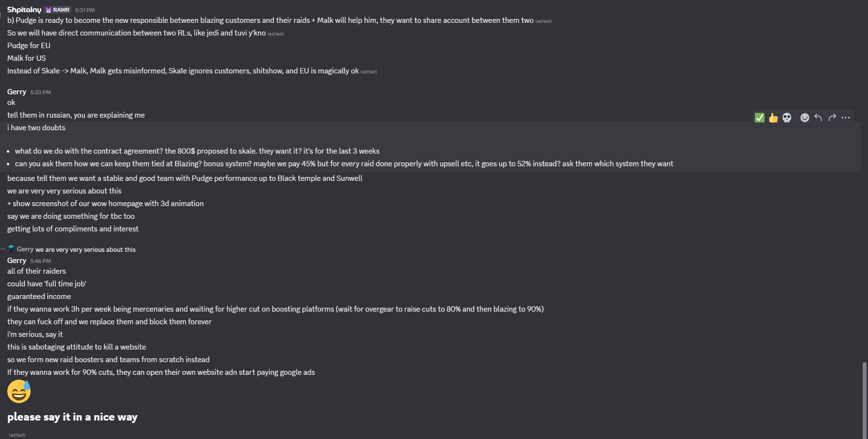The width and height of the screenshot is (868, 439).
Task: Click Gerry's small avatar in reply preview
Action: tap(11, 249)
